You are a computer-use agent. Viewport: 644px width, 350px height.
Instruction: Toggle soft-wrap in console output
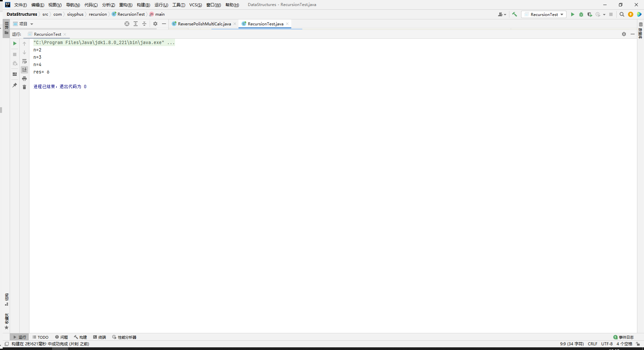[24, 61]
